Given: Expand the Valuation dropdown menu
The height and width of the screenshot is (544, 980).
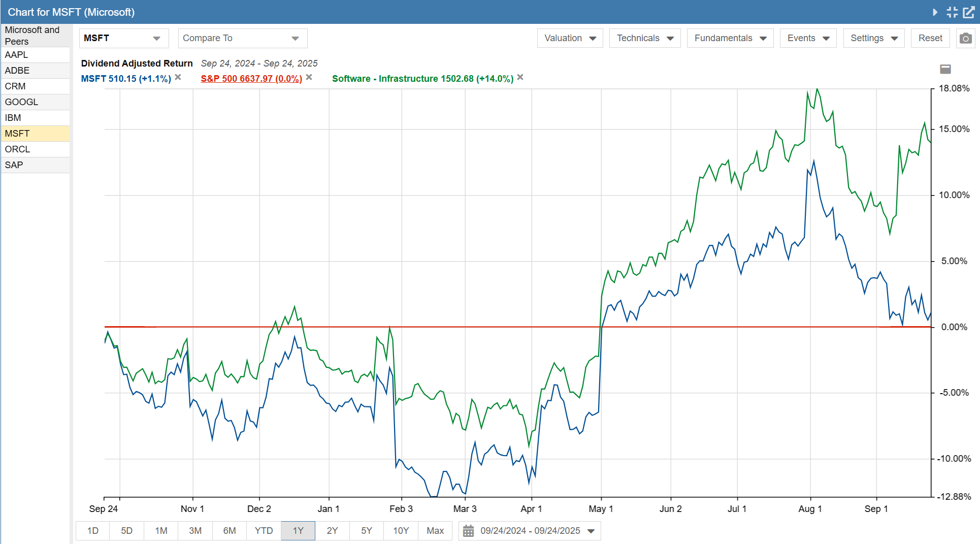Looking at the screenshot, I should pos(570,38).
